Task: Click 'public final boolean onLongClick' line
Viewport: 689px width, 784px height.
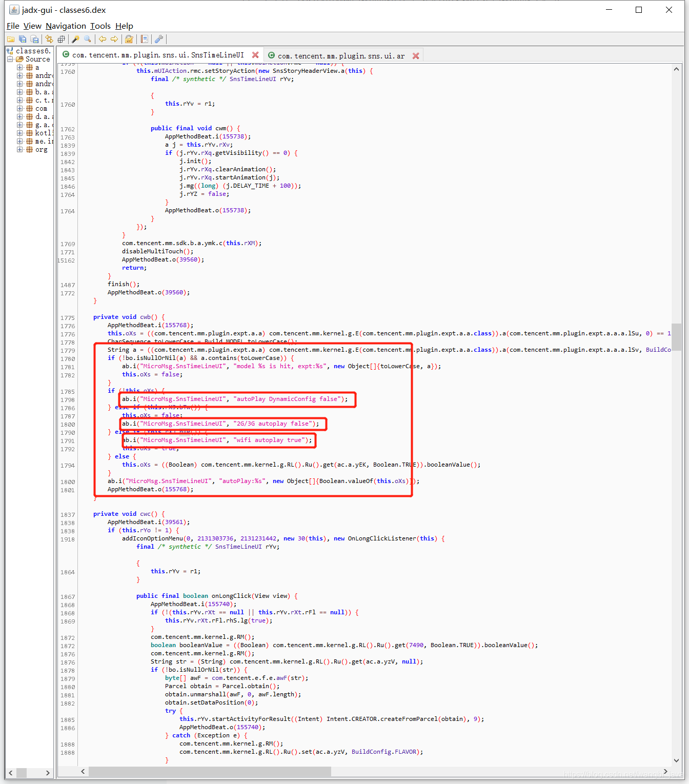Action: pos(217,596)
